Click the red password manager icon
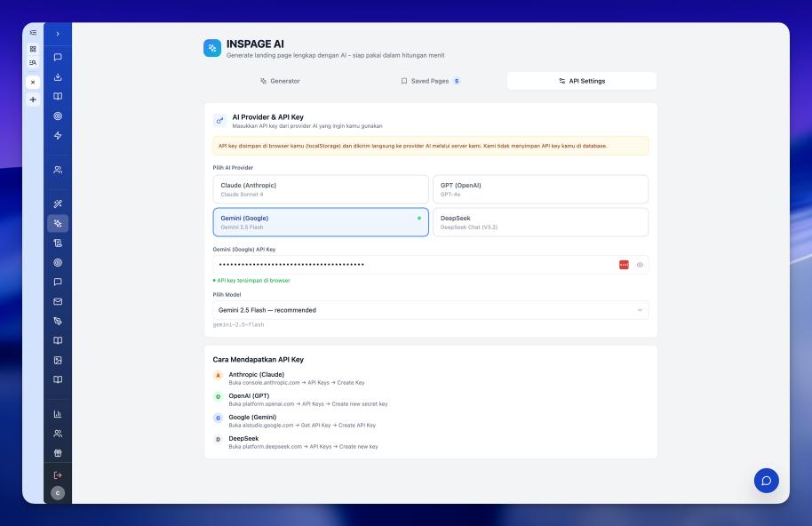Viewport: 812px width, 526px height. pos(624,265)
